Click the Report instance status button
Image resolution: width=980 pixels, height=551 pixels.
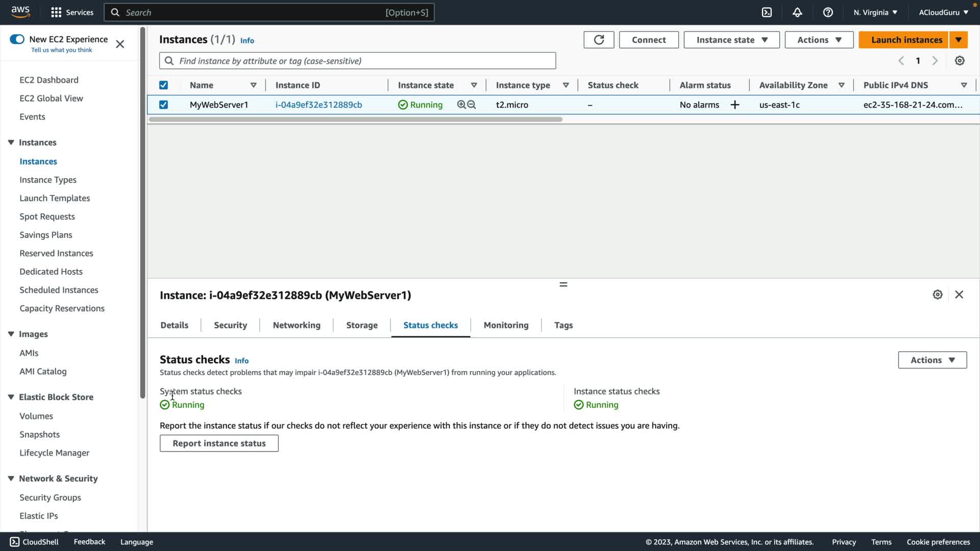pyautogui.click(x=219, y=443)
